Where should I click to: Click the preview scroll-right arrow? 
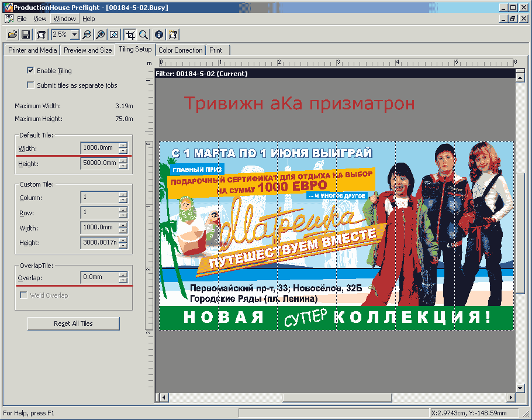pos(511,397)
